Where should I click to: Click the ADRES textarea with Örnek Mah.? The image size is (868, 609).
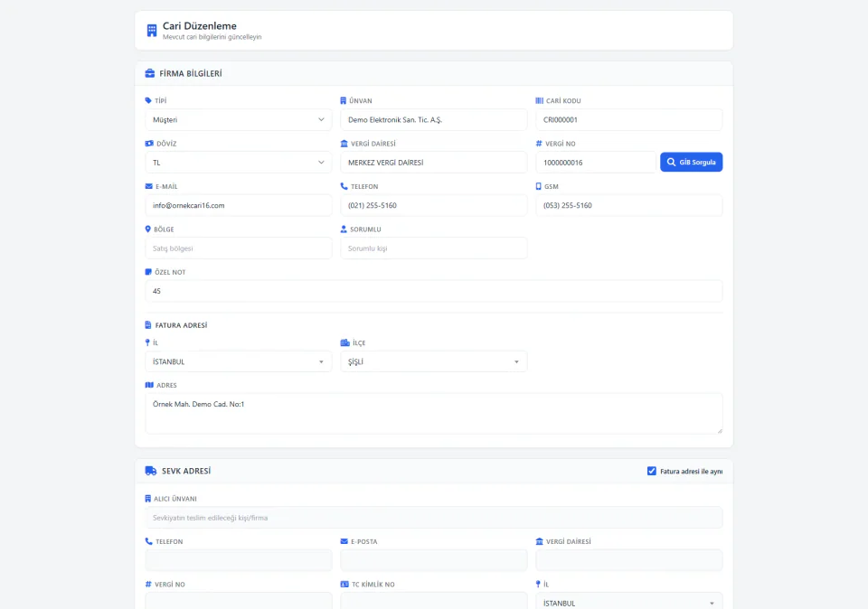(x=433, y=414)
